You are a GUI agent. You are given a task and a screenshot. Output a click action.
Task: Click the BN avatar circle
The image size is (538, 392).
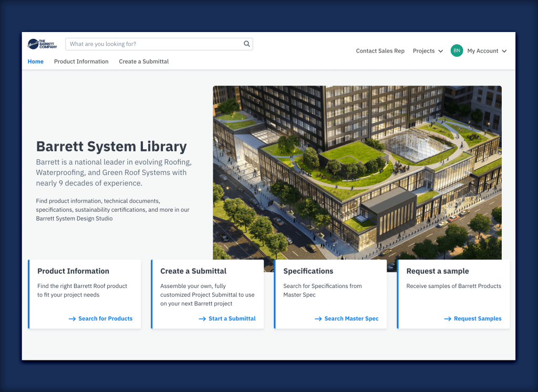point(457,50)
